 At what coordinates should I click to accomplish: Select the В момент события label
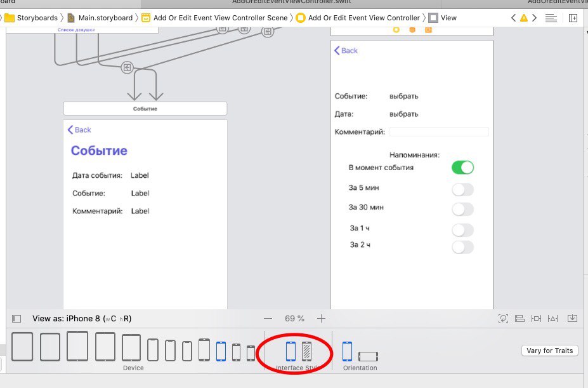(x=381, y=168)
